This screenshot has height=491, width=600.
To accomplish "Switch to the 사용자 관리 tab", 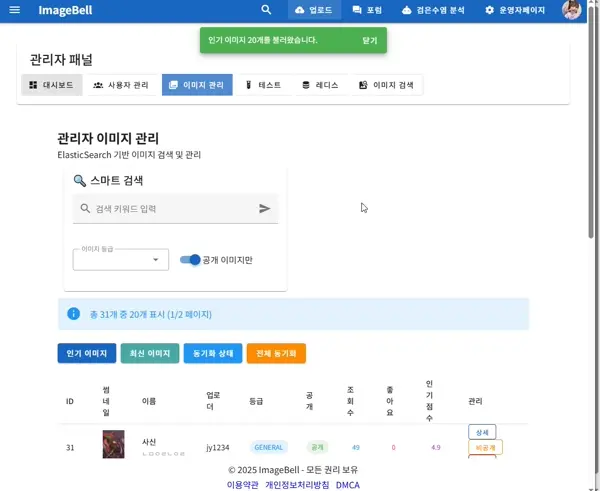I will (120, 85).
